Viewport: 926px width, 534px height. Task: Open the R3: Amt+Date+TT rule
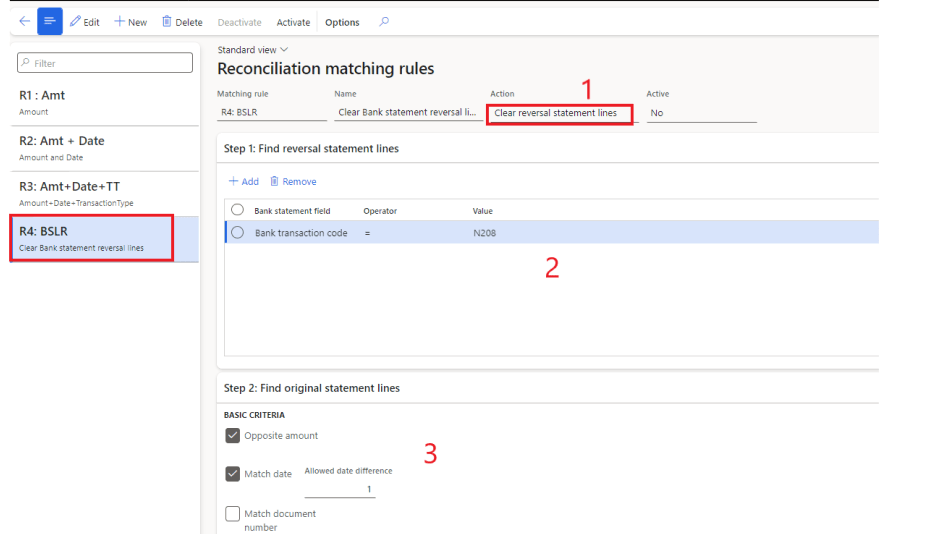[x=100, y=193]
